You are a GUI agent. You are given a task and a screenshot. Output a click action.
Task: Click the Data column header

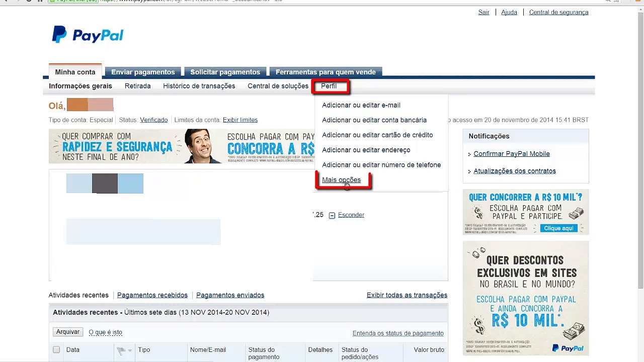73,350
